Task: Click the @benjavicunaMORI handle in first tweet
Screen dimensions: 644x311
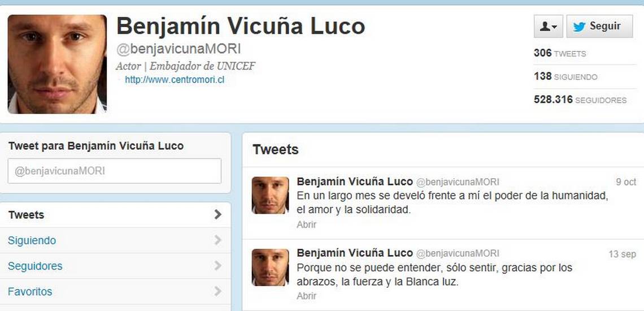Action: (x=458, y=182)
